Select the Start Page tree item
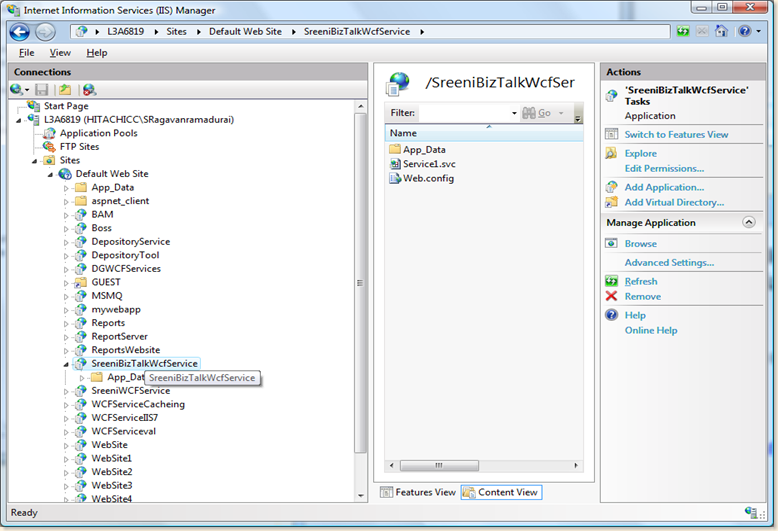This screenshot has height=531, width=778. [x=66, y=106]
